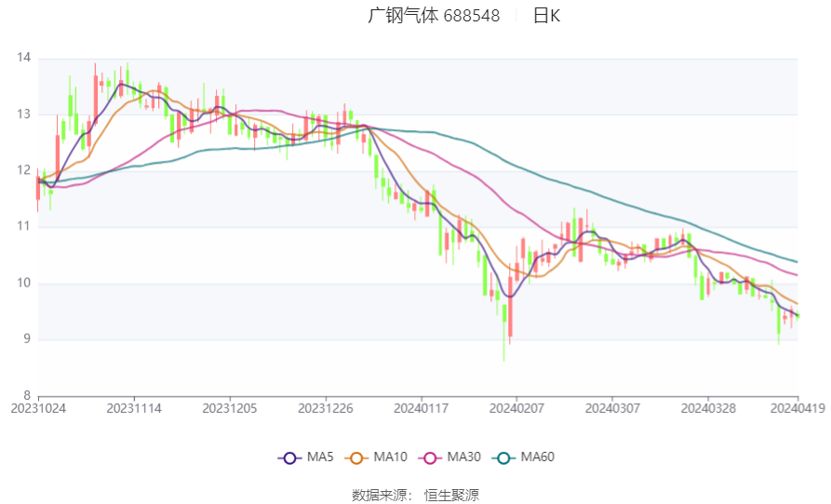The width and height of the screenshot is (831, 504).
Task: Select the 20240117 date axis label
Action: pyautogui.click(x=421, y=409)
